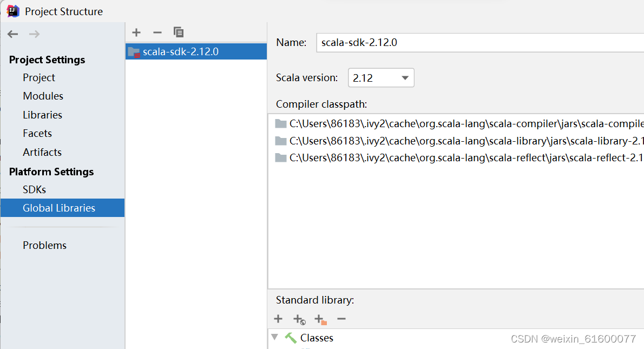This screenshot has height=349, width=644.
Task: Select scala-library jar classpath entry
Action: (x=459, y=141)
